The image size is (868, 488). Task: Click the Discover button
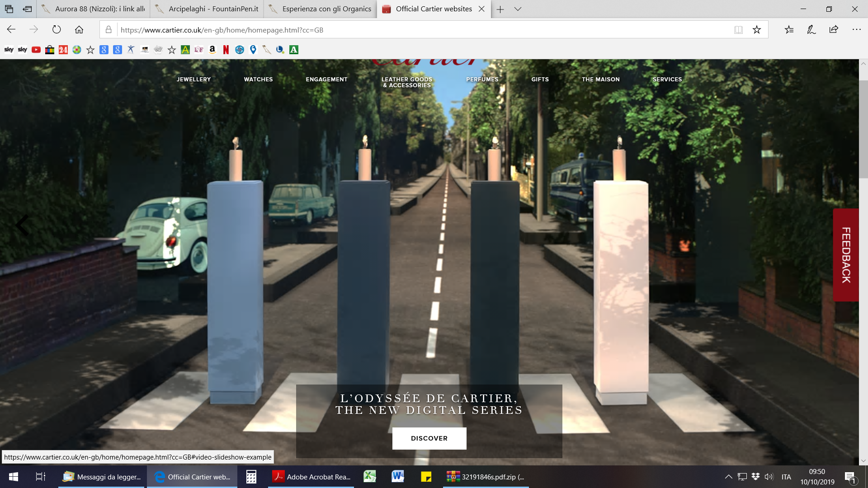[429, 438]
